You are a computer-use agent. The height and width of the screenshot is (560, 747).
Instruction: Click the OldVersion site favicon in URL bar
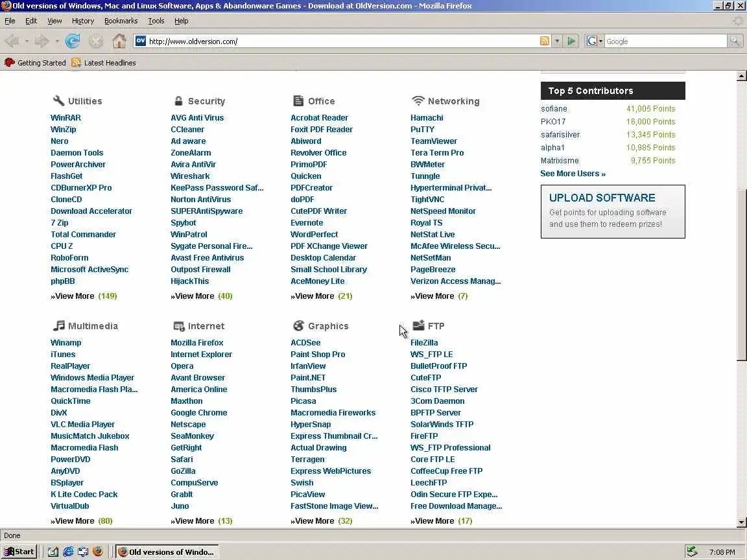tap(140, 41)
